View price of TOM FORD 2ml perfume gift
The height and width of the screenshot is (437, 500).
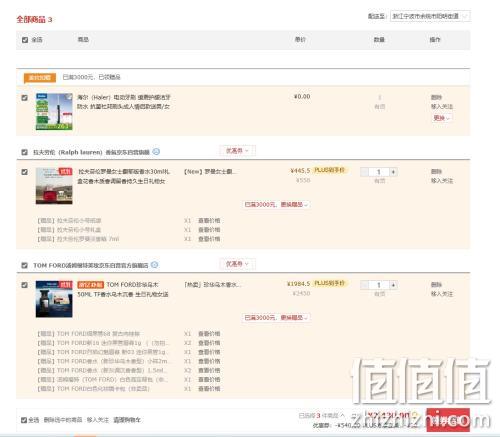(209, 361)
